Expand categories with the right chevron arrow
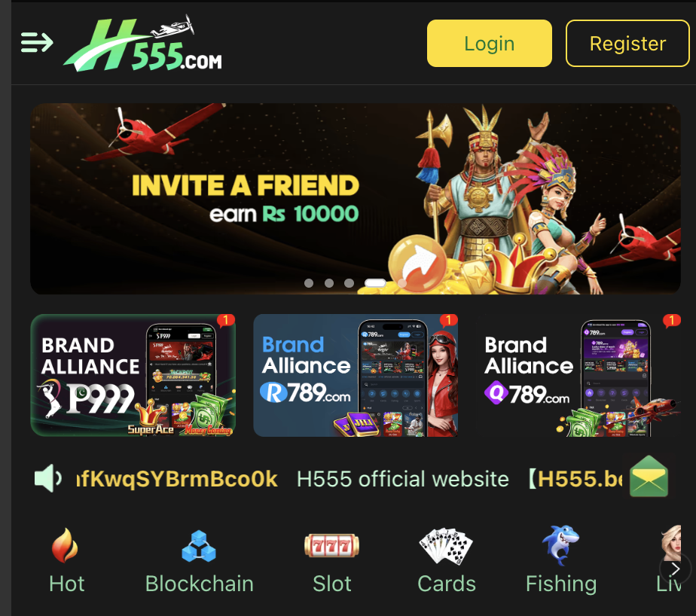 pos(676,569)
